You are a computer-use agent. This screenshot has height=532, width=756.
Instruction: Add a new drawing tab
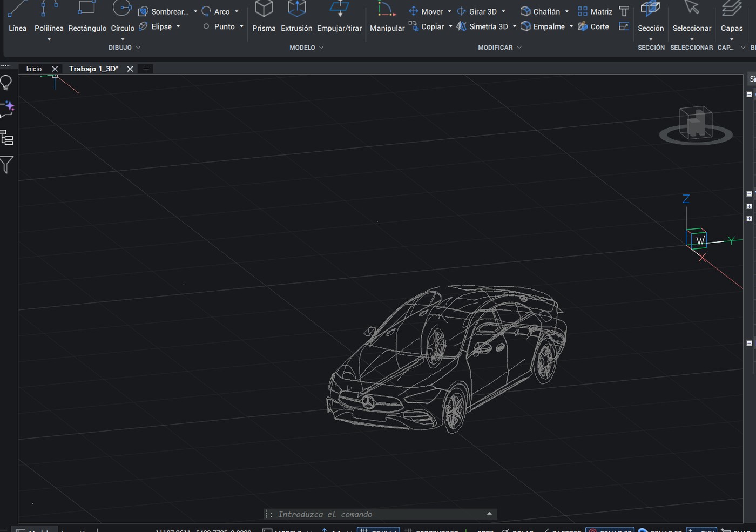pyautogui.click(x=146, y=69)
